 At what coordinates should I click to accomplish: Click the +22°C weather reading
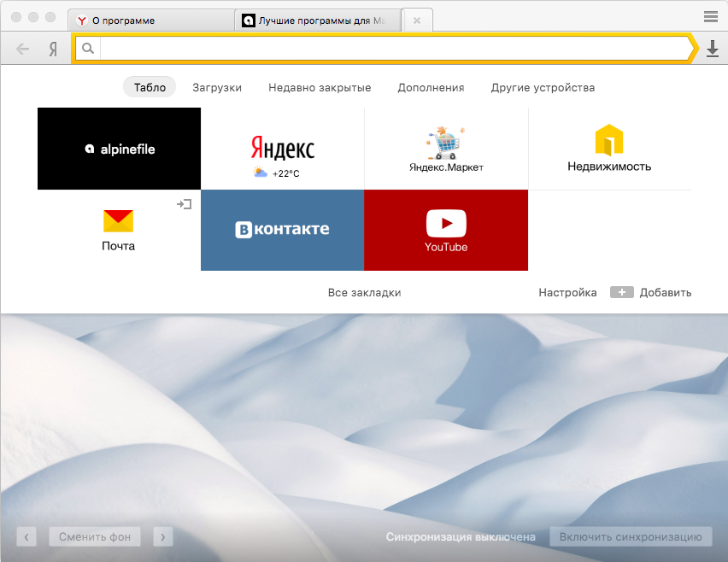point(285,173)
